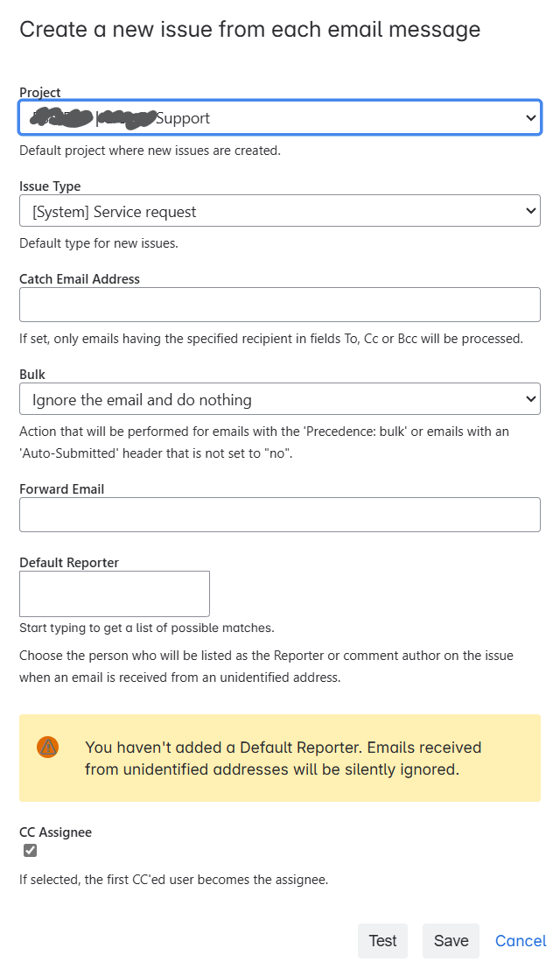The image size is (560, 969).
Task: Open the Issue Type dropdown showing Service request
Action: click(x=280, y=210)
